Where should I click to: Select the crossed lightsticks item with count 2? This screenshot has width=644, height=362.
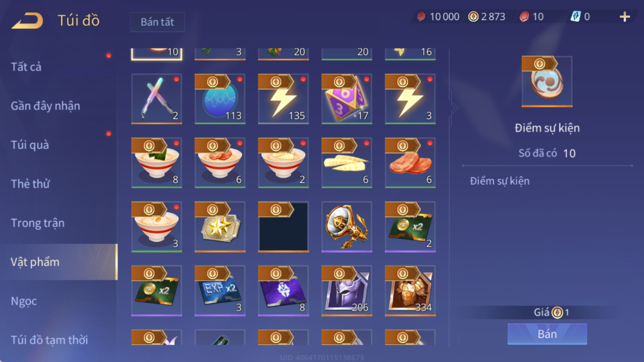(x=157, y=99)
